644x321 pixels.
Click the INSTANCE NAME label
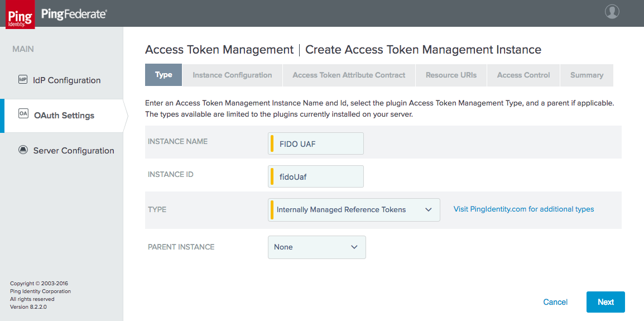point(178,141)
